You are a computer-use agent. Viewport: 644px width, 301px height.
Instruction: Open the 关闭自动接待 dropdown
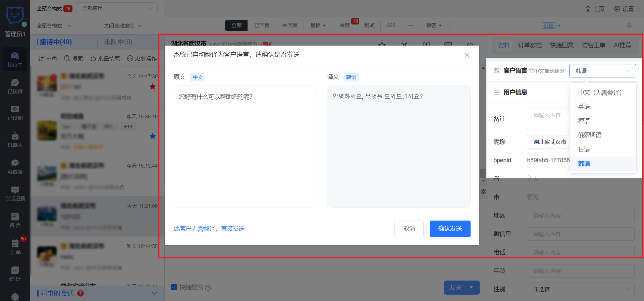coord(122,25)
